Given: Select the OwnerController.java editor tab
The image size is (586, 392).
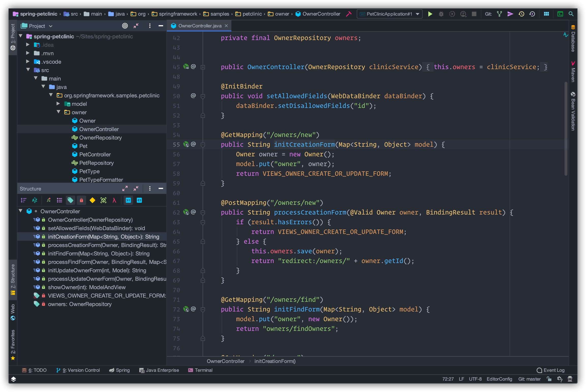Looking at the screenshot, I should pos(199,26).
